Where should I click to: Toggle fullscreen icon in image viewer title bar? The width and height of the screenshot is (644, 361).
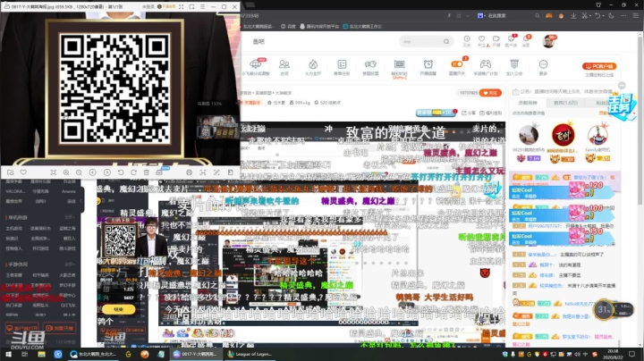[x=181, y=6]
